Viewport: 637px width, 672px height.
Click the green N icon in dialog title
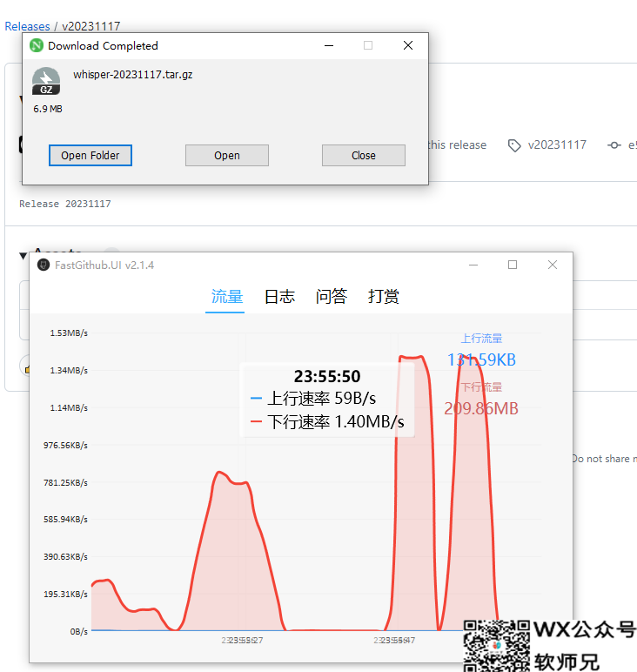[37, 45]
